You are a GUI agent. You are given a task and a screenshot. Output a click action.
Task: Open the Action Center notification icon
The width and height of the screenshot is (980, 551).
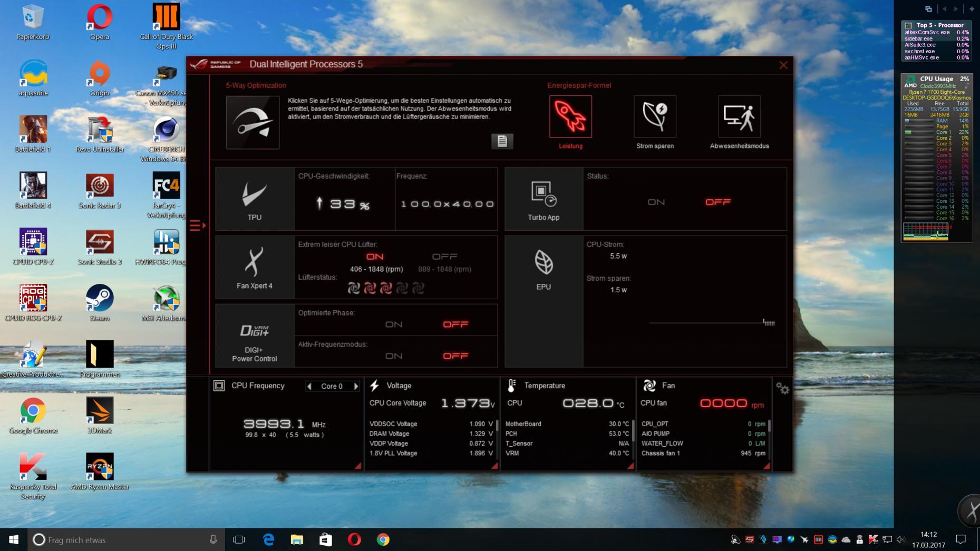click(x=961, y=539)
